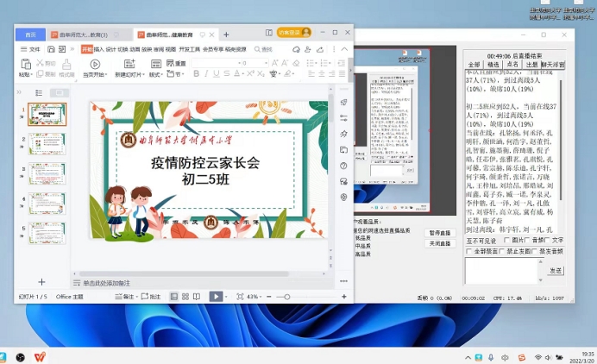Select the 低品质 quality option
The image size is (597, 364).
[x=362, y=238]
